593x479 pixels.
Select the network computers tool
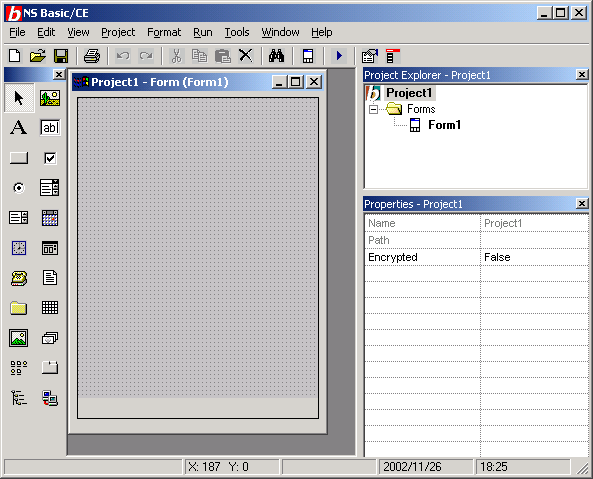[x=50, y=398]
